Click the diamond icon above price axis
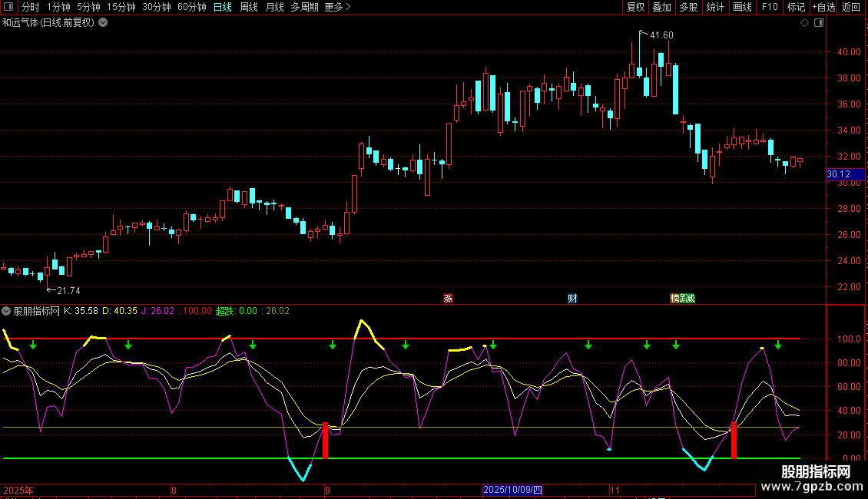Image resolution: width=868 pixels, height=499 pixels. [804, 23]
